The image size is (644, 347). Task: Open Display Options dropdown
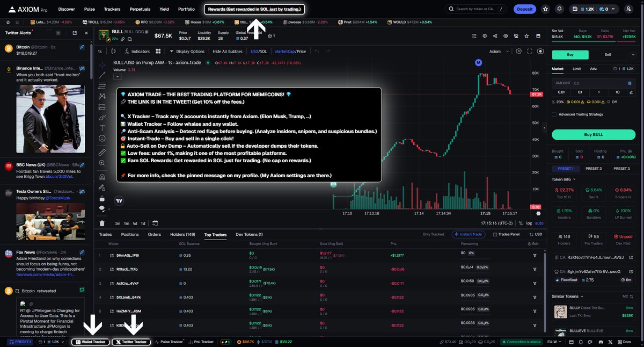tap(187, 52)
